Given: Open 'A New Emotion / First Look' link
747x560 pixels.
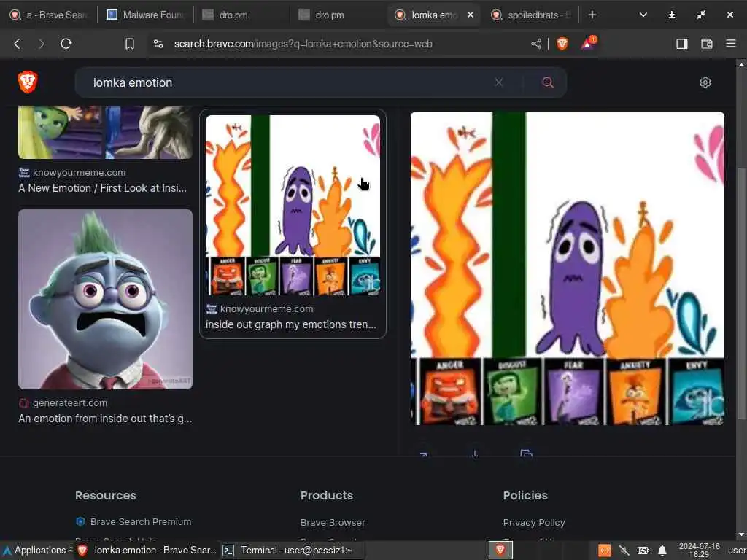Looking at the screenshot, I should (102, 188).
